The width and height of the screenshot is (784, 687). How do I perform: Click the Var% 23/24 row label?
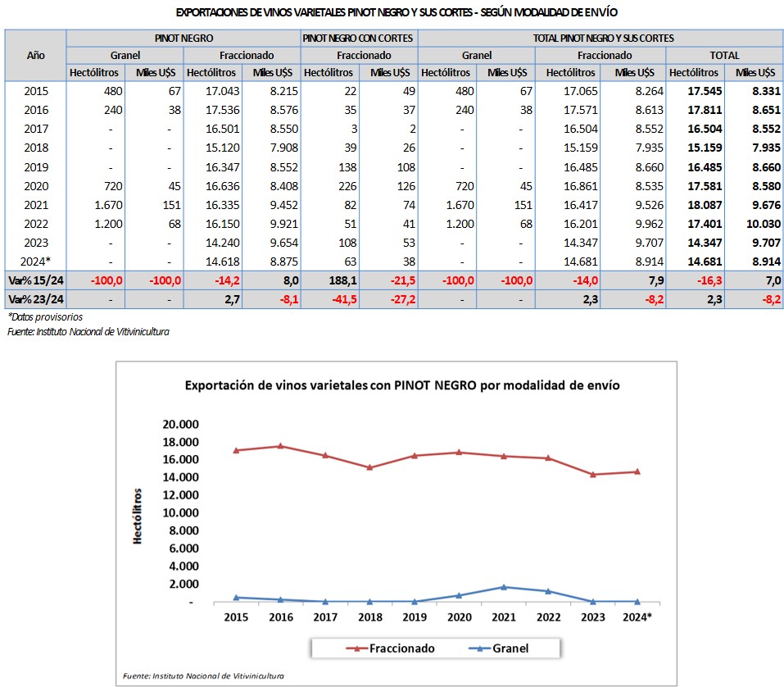[x=35, y=298]
